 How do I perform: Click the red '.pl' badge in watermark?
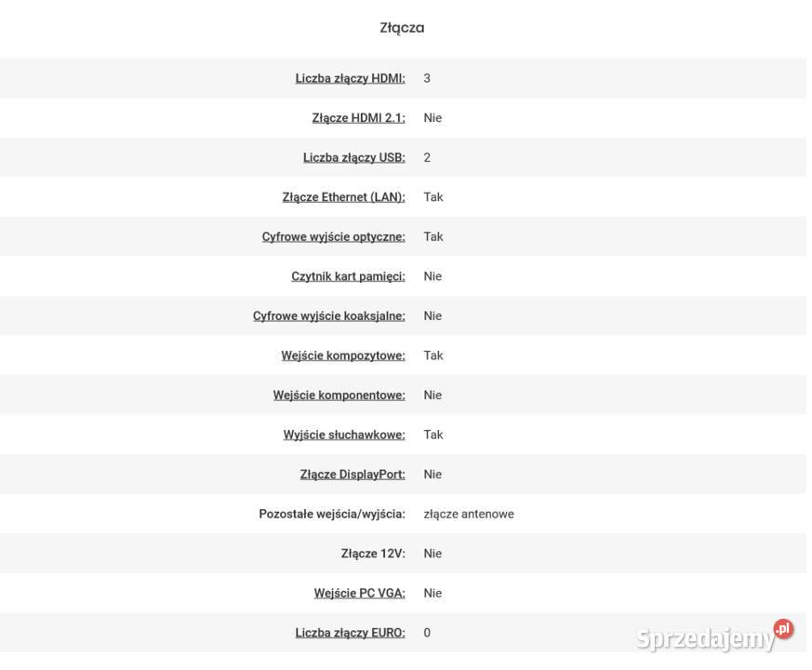(783, 629)
